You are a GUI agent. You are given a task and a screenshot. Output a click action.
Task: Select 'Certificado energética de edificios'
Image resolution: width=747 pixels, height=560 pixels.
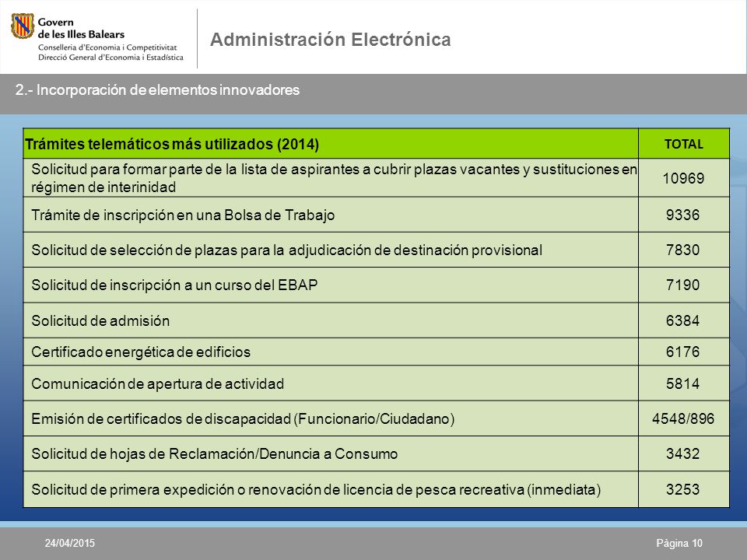(141, 352)
